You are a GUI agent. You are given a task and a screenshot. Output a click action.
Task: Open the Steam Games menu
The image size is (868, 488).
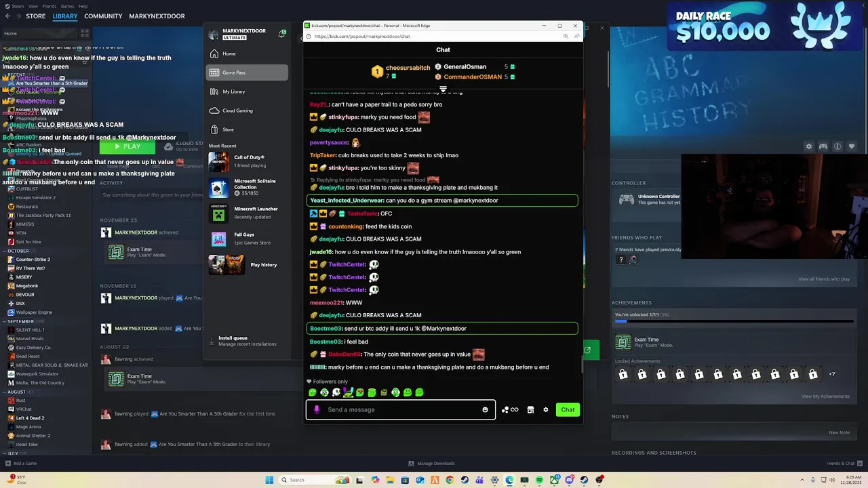(67, 6)
